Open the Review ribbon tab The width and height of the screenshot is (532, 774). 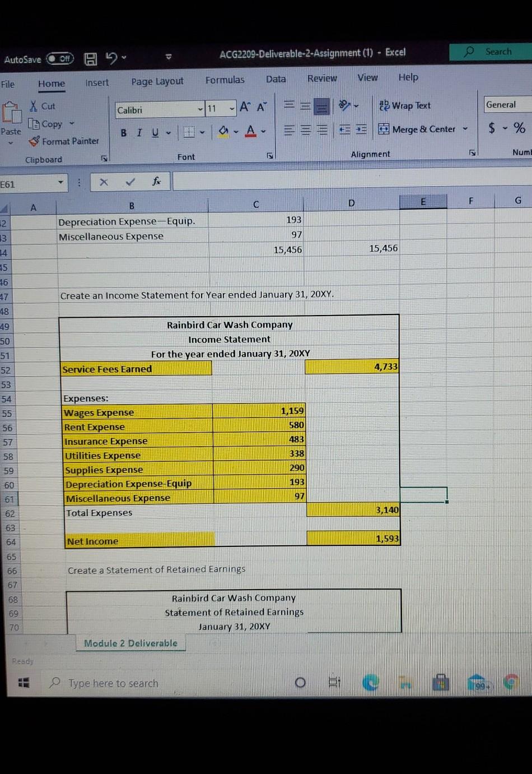[322, 78]
